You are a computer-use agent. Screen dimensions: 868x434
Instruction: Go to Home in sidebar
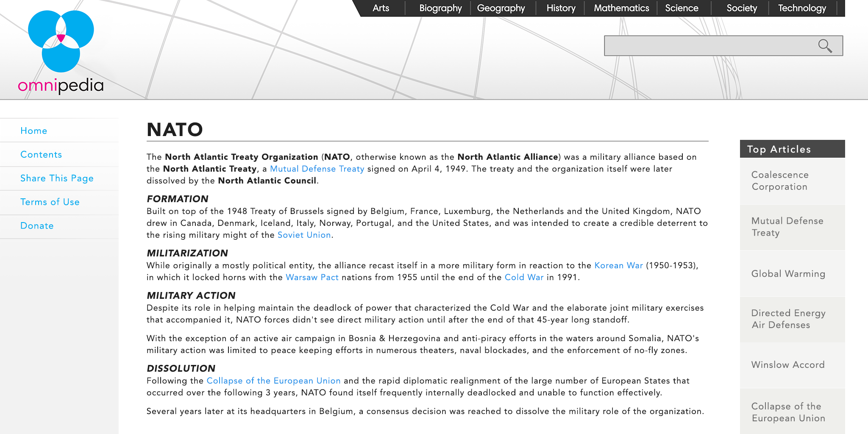pyautogui.click(x=34, y=131)
